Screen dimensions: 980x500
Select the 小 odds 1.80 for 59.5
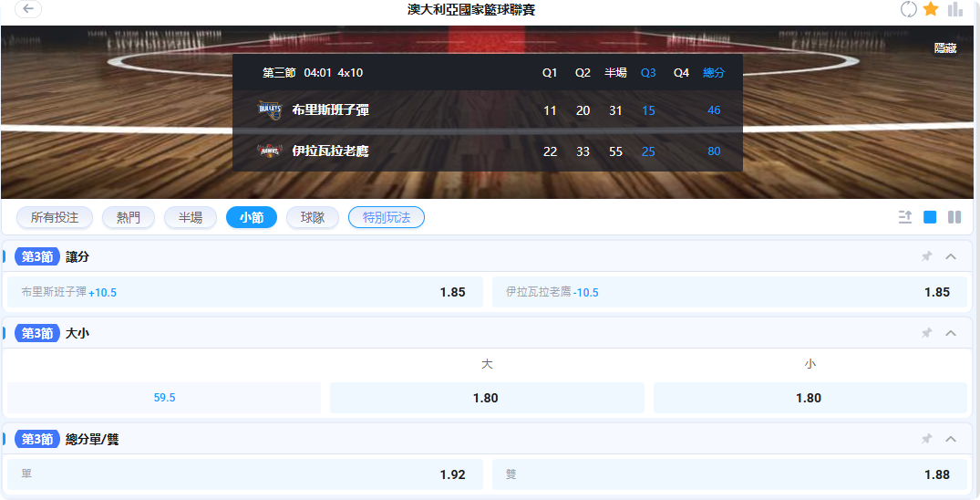click(x=810, y=398)
